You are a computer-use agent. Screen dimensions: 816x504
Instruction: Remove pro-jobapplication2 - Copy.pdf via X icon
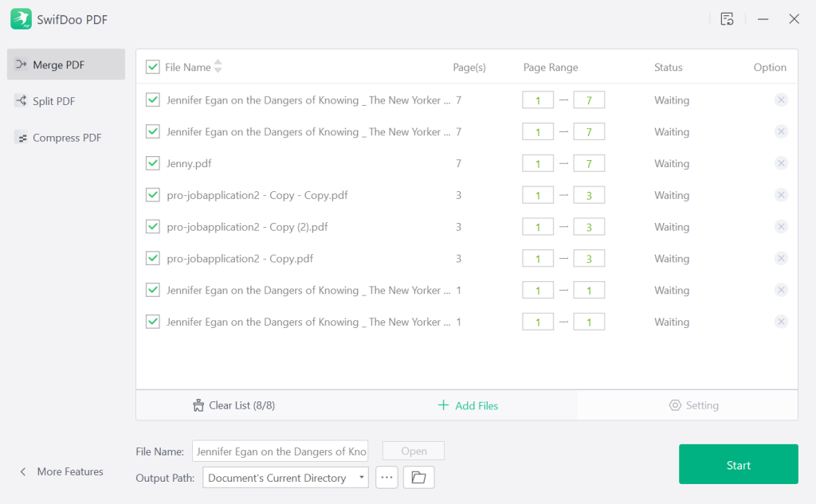[x=781, y=259]
